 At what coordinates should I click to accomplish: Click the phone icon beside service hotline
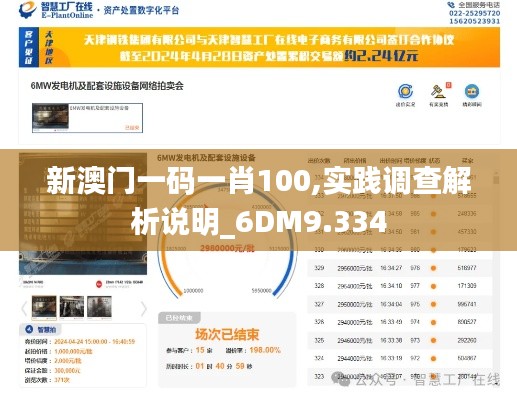[451, 5]
